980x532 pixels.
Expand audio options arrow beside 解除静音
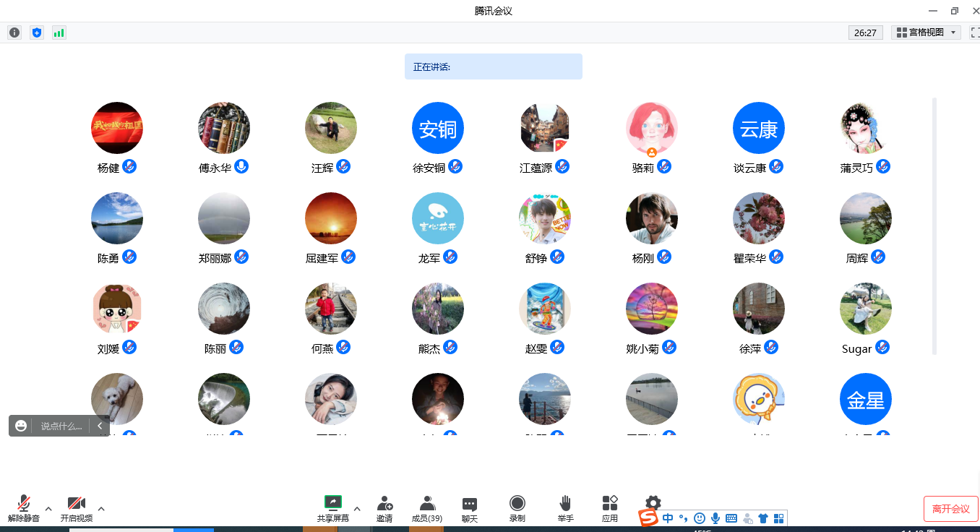tap(48, 509)
